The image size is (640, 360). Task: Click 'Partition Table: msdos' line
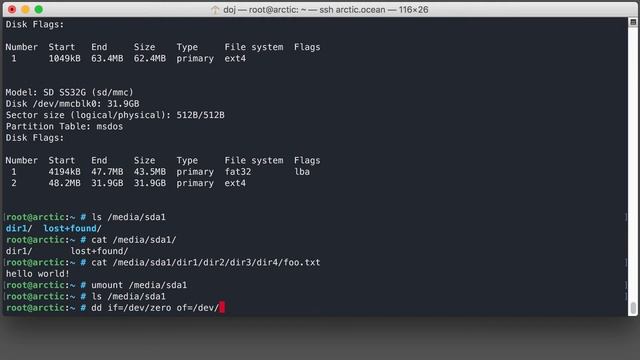[64, 127]
